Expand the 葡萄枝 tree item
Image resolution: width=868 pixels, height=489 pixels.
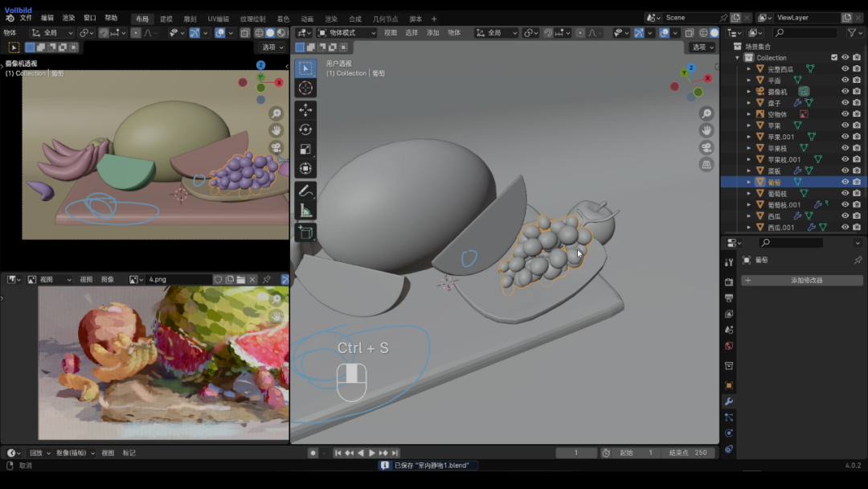(749, 193)
